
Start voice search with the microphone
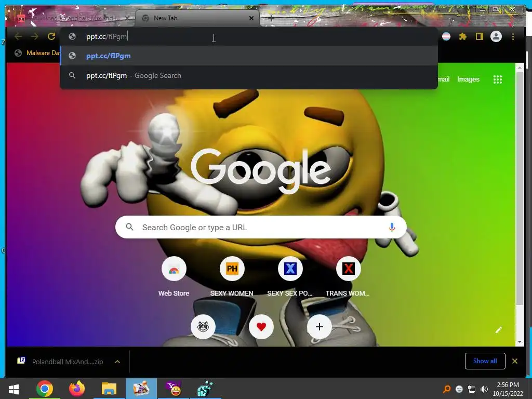point(392,227)
